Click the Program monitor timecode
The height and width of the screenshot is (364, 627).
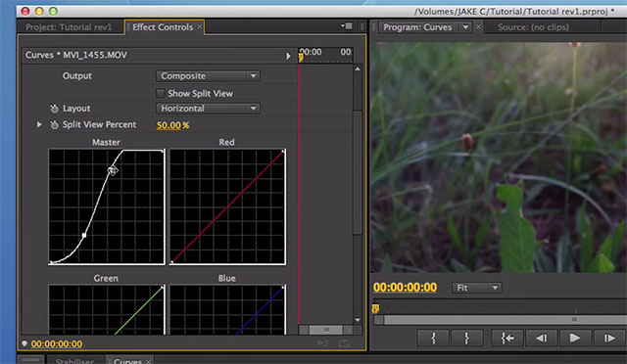[x=405, y=288]
